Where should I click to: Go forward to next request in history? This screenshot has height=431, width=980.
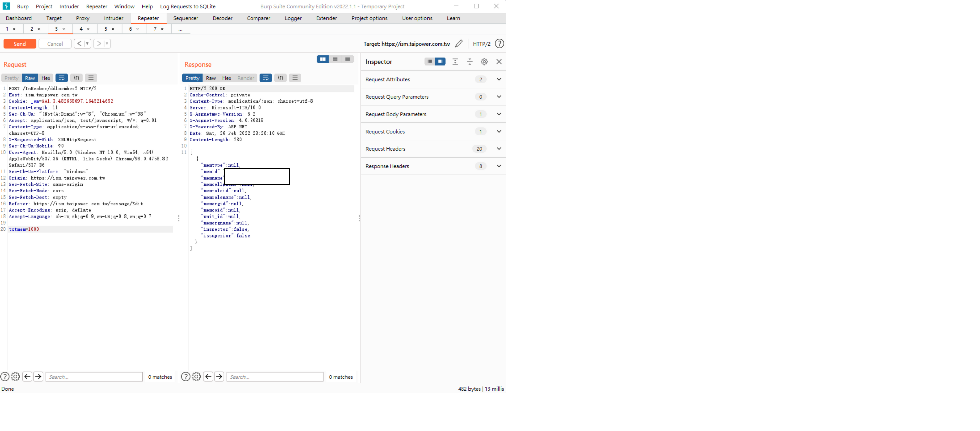tap(99, 44)
